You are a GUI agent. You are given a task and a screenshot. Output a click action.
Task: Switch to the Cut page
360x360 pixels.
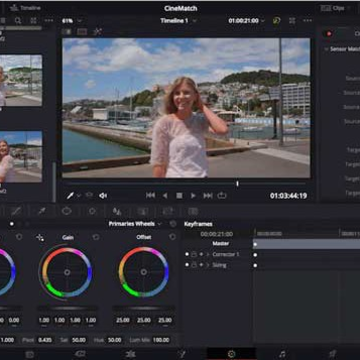(80, 354)
